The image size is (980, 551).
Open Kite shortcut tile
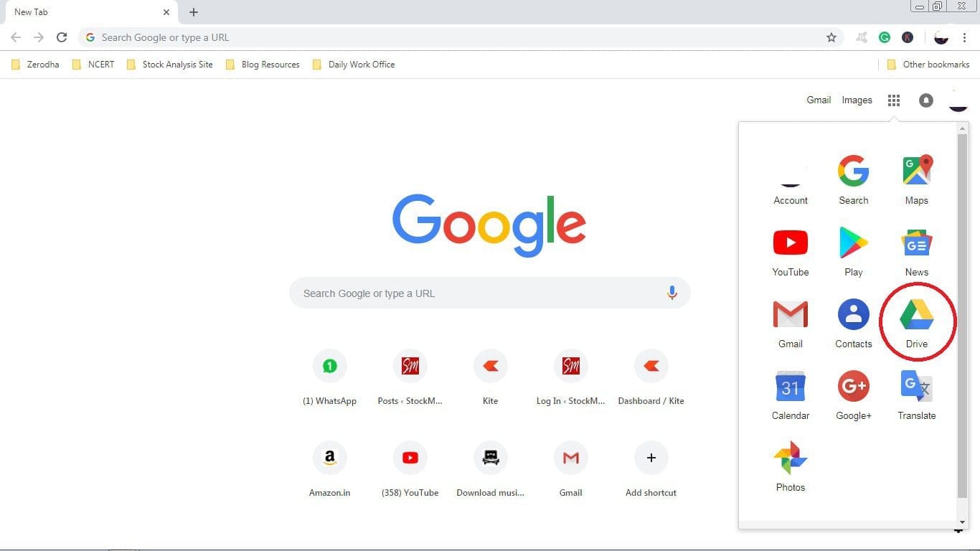pyautogui.click(x=491, y=378)
